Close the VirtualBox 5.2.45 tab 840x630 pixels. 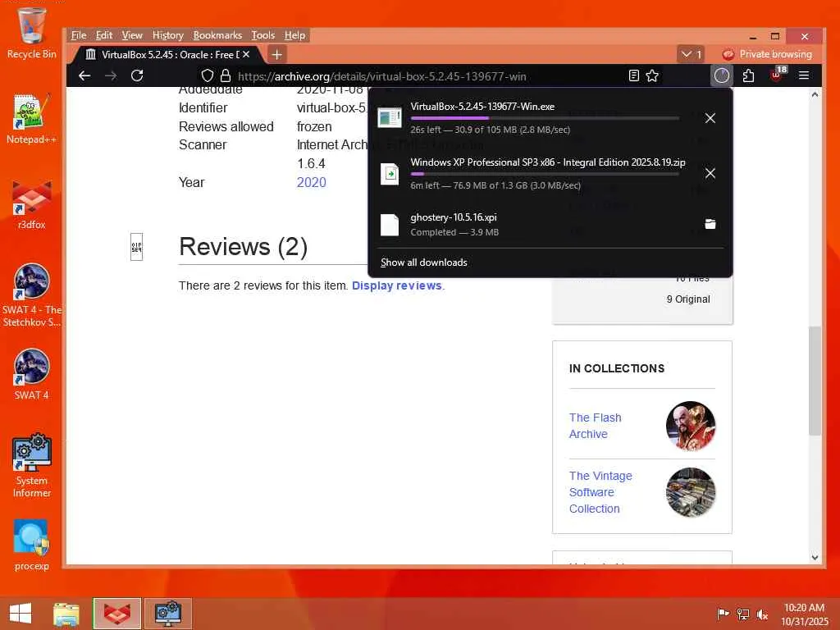(246, 54)
